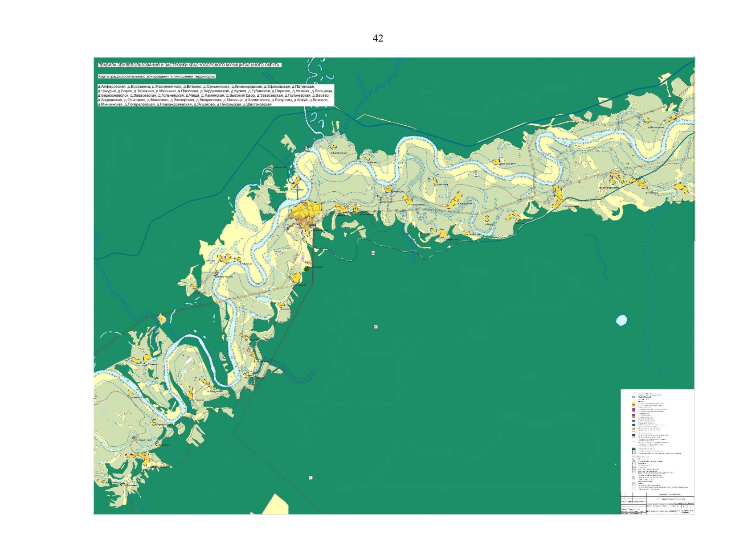Image resolution: width=756 pixels, height=535 pixels.
Task: Click the white marker icon southeast of the central town
Action: pyautogui.click(x=373, y=253)
